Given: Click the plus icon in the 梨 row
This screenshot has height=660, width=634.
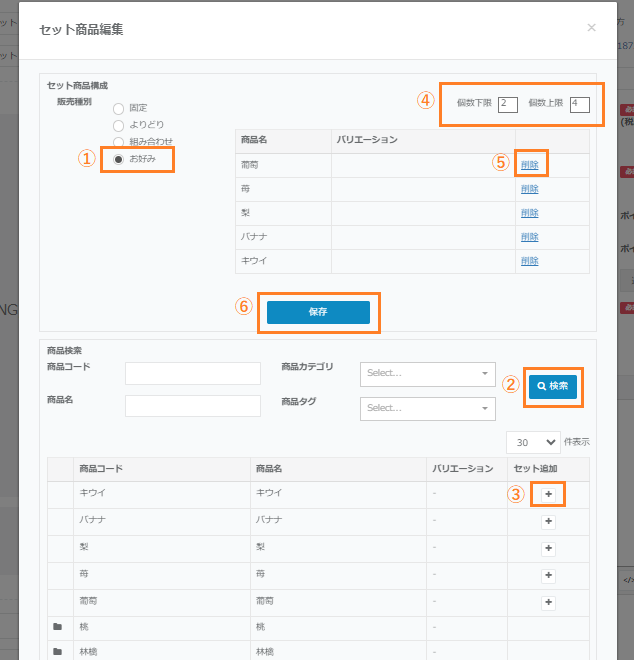Looking at the screenshot, I should (548, 548).
